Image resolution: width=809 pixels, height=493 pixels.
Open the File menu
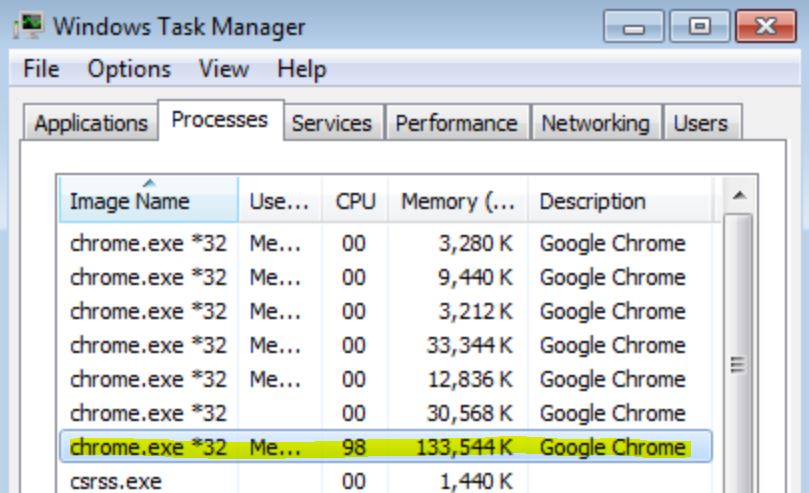pos(39,71)
